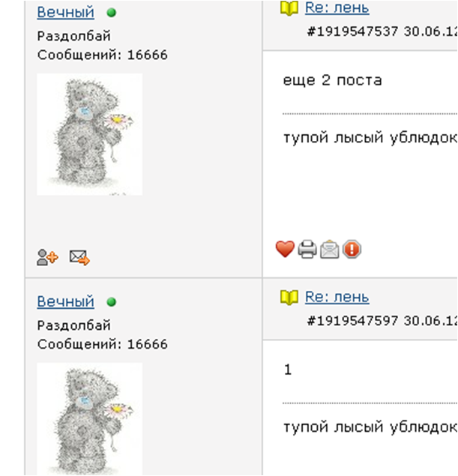Open Вечный profile link beside post #1919547597
The width and height of the screenshot is (458, 476).
click(x=65, y=302)
